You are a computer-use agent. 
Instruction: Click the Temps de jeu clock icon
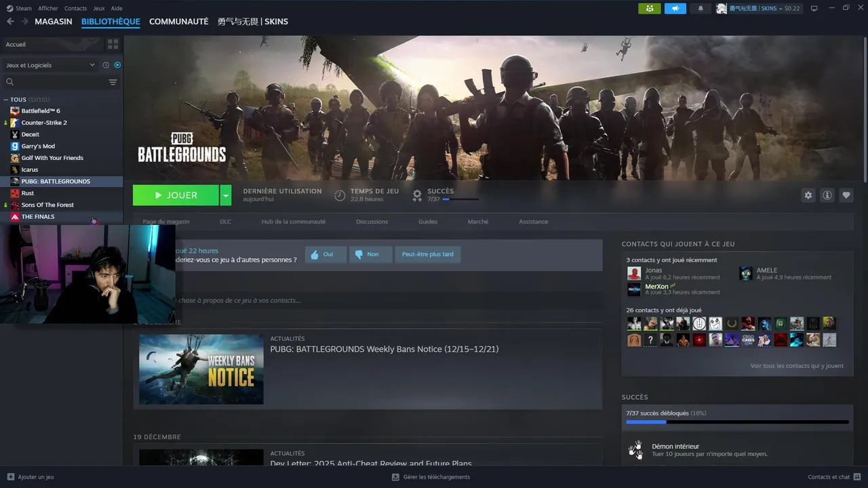click(340, 195)
